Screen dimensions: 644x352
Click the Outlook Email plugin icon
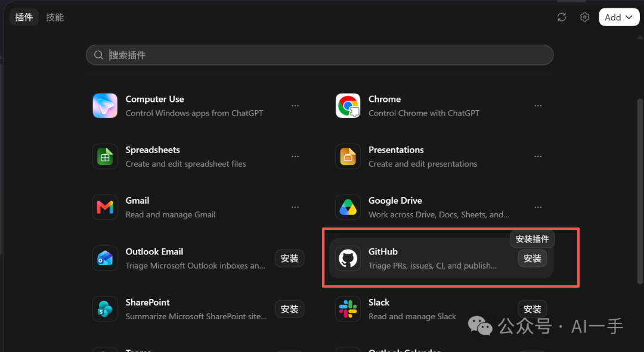[x=105, y=258]
